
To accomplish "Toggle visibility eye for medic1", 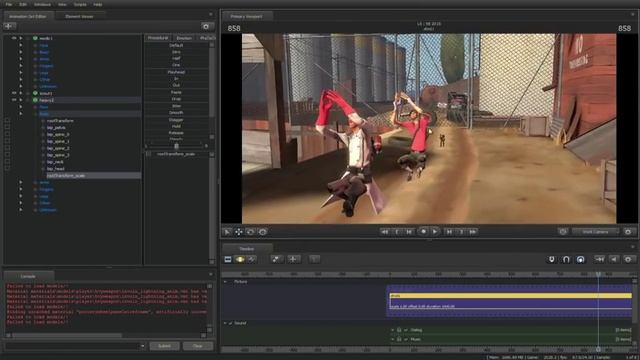I will 14,38.
